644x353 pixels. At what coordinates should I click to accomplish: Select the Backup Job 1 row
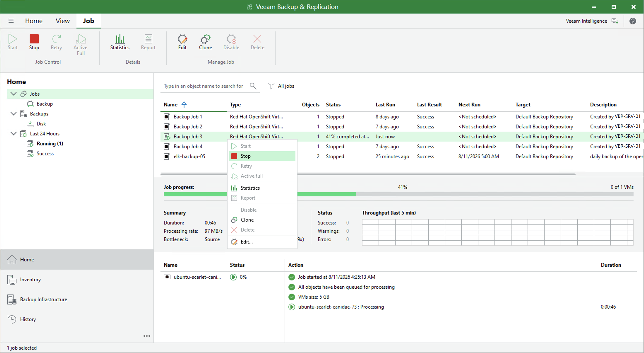point(402,117)
